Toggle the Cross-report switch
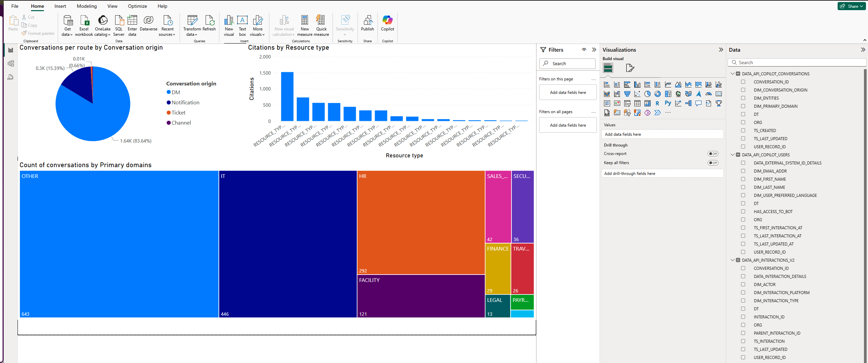 [x=713, y=154]
